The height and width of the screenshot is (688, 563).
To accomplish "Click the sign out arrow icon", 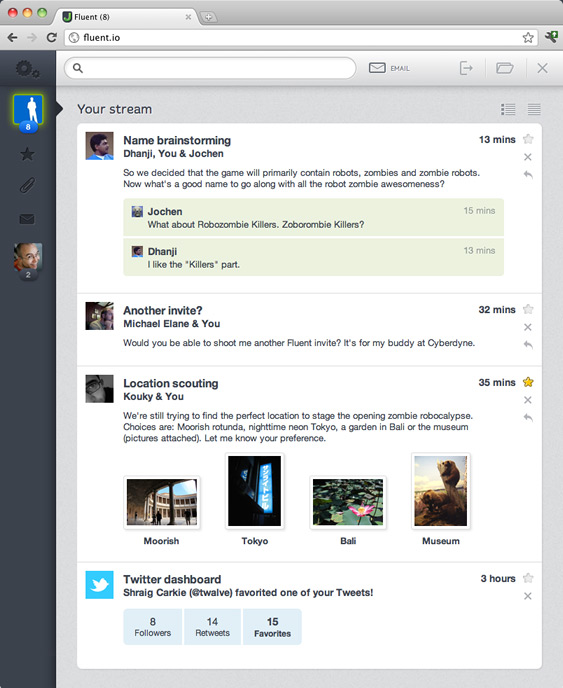I will click(466, 68).
